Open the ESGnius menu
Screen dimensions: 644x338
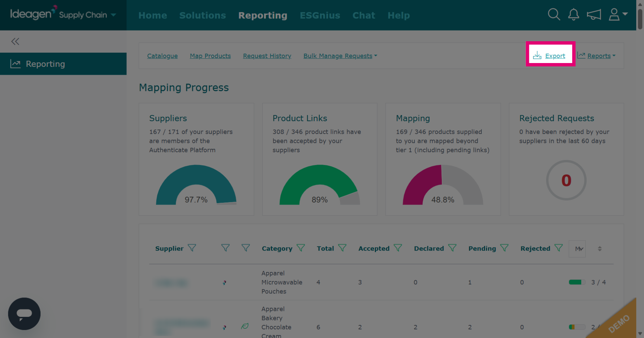point(320,15)
